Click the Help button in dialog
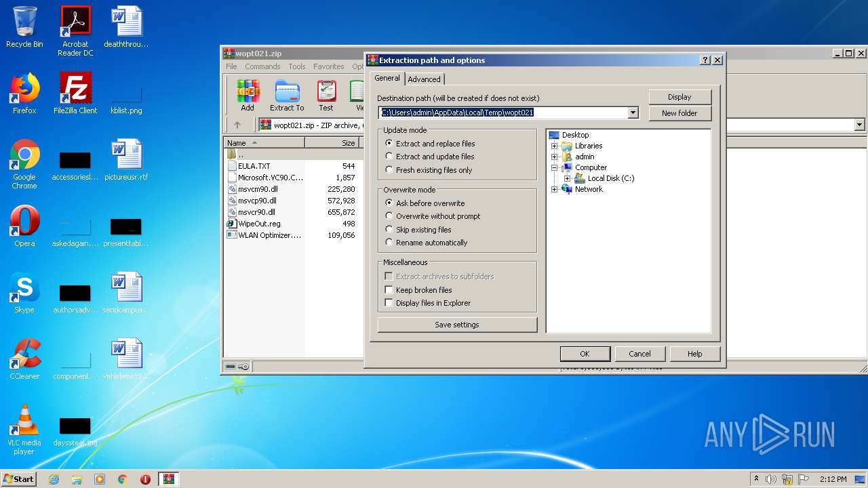Image resolution: width=868 pixels, height=488 pixels. 694,354
